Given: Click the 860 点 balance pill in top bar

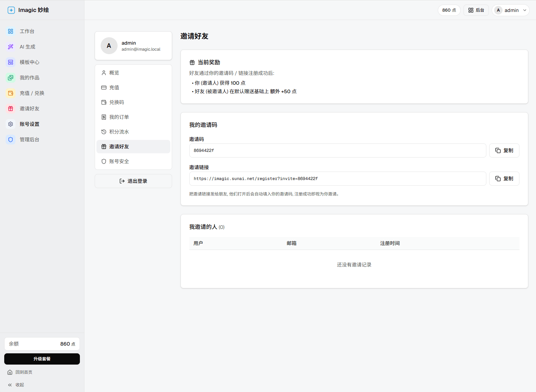Looking at the screenshot, I should pyautogui.click(x=449, y=10).
